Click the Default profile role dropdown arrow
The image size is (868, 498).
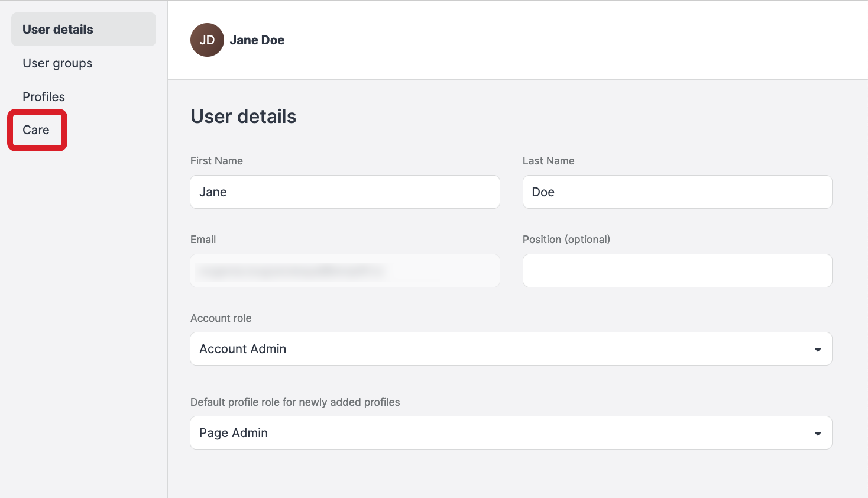click(x=817, y=434)
